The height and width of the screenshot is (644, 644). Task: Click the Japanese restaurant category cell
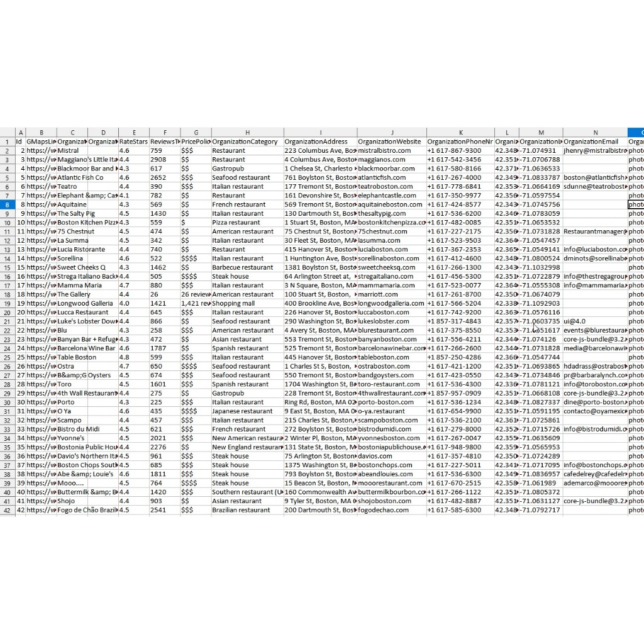(x=247, y=411)
